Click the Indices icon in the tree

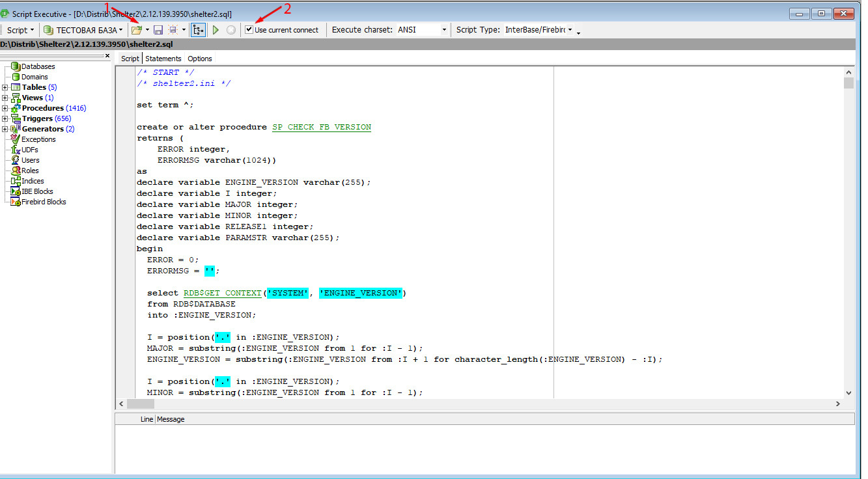click(x=16, y=181)
